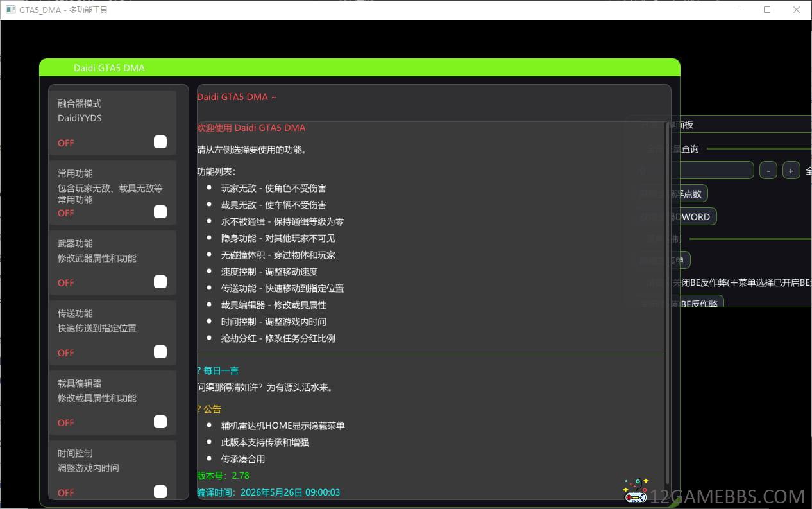Select the '无碰撞体积 - 穿过物体和玩家' item
The image size is (812, 509).
278,255
